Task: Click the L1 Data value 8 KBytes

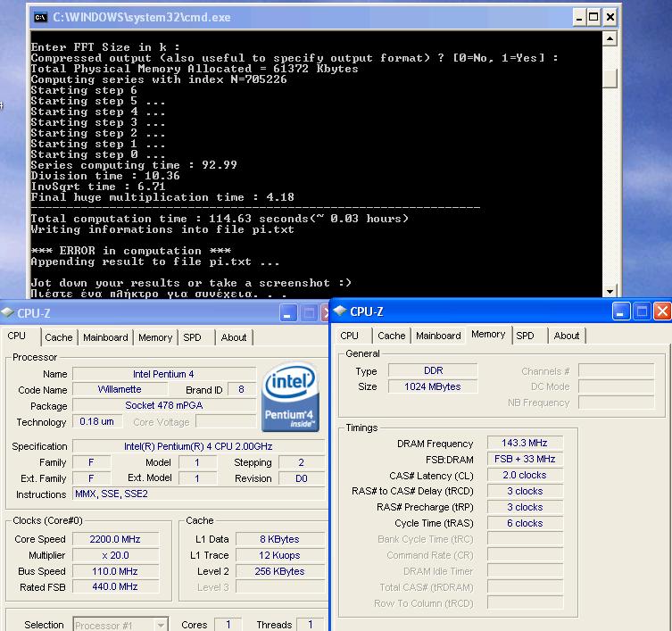Action: pos(280,539)
